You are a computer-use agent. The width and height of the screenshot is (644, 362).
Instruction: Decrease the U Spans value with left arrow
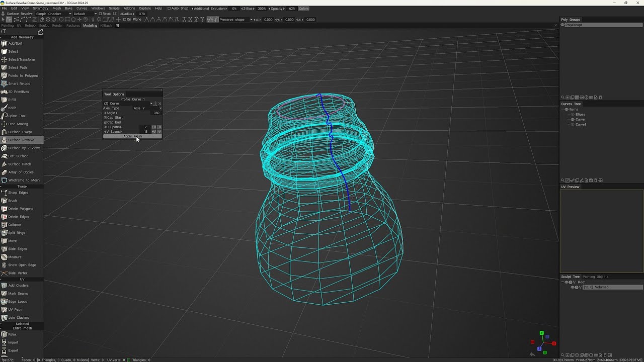(x=105, y=127)
